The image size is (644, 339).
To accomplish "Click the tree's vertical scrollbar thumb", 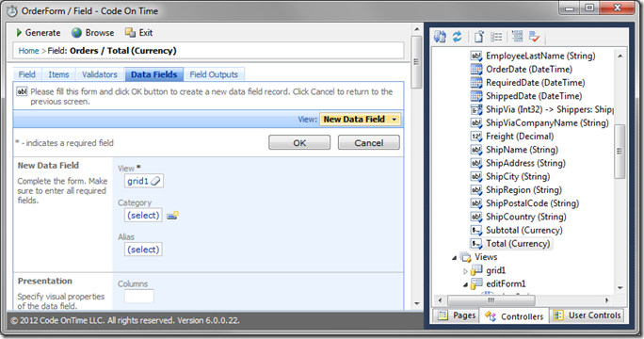I will pyautogui.click(x=620, y=152).
